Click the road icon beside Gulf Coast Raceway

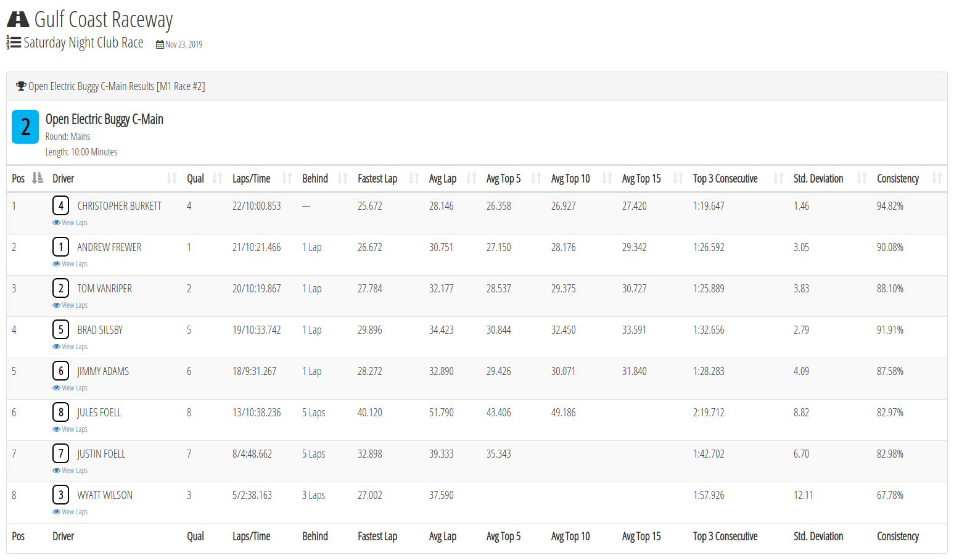[x=18, y=20]
